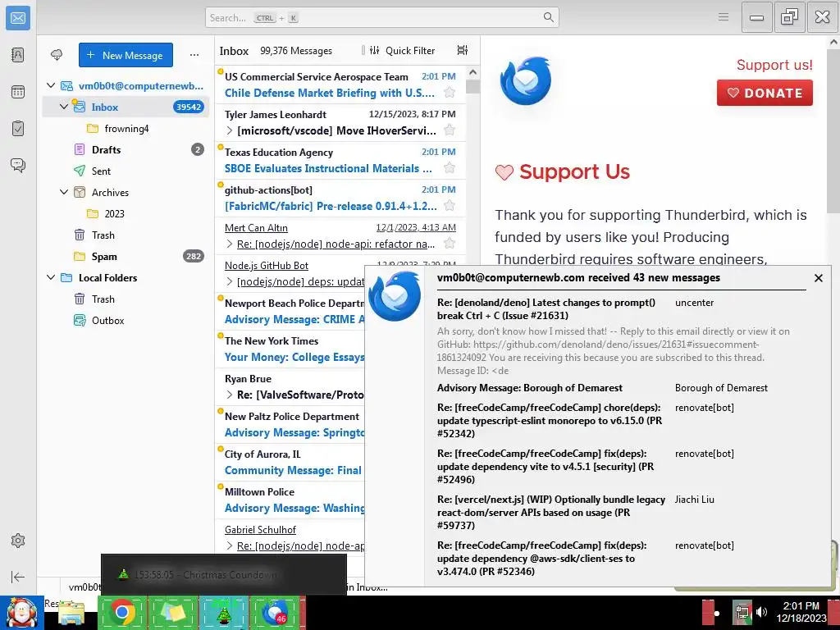The width and height of the screenshot is (840, 630).
Task: Open File Explorer from the taskbar
Action: 71,613
